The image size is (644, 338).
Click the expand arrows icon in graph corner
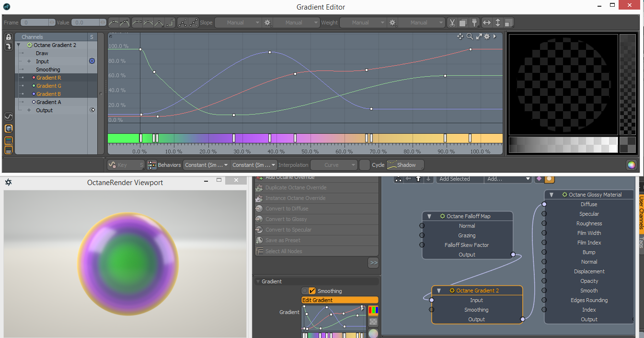(x=479, y=36)
